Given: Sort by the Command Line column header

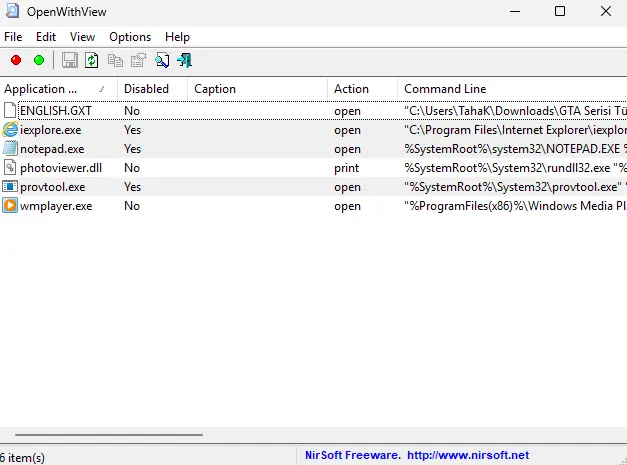Looking at the screenshot, I should (512, 89).
